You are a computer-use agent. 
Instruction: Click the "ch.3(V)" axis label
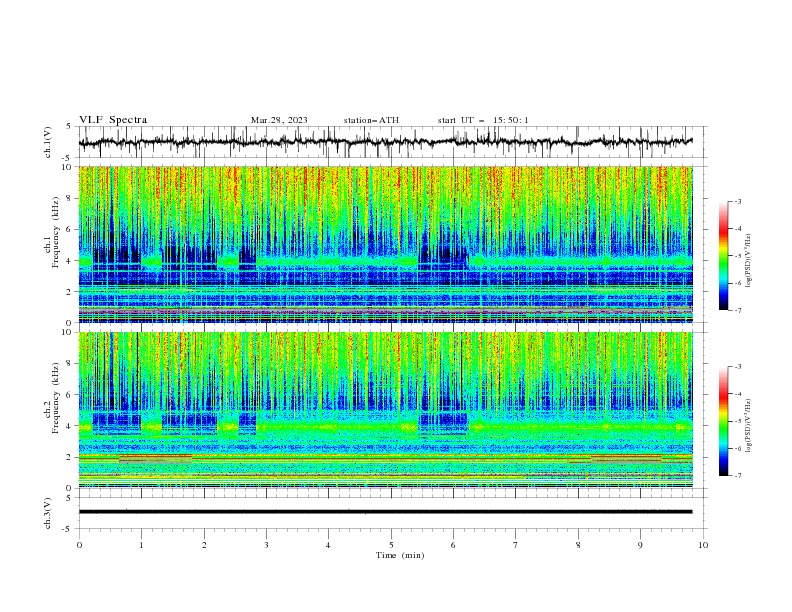tap(48, 513)
